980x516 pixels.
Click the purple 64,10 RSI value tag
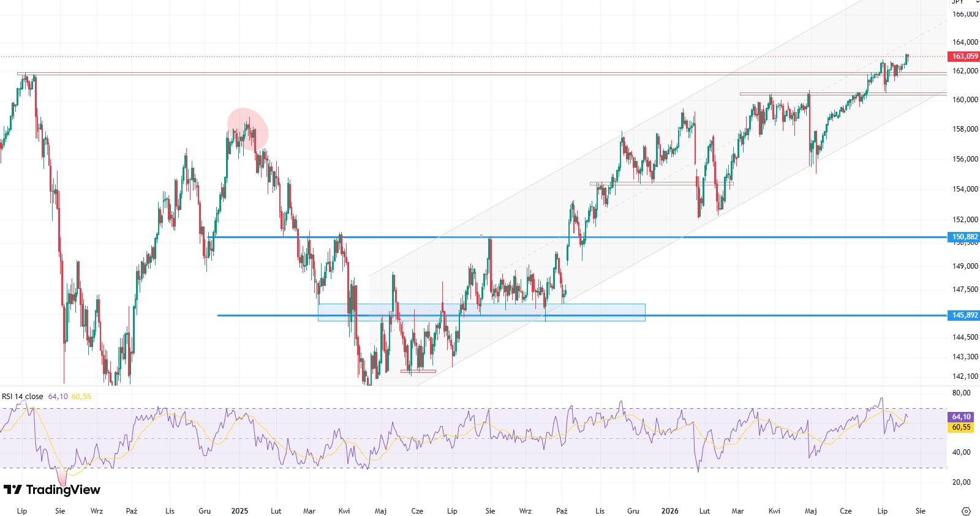click(x=961, y=417)
